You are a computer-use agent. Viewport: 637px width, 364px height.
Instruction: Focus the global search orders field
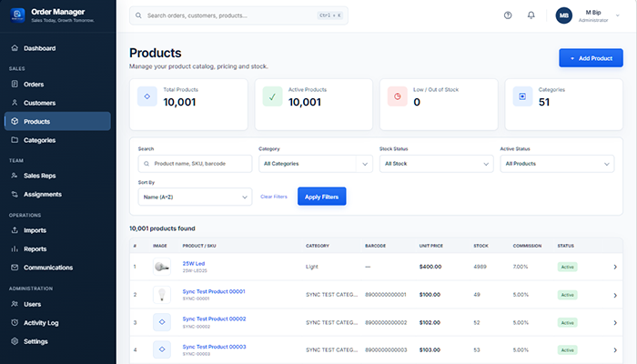click(238, 15)
